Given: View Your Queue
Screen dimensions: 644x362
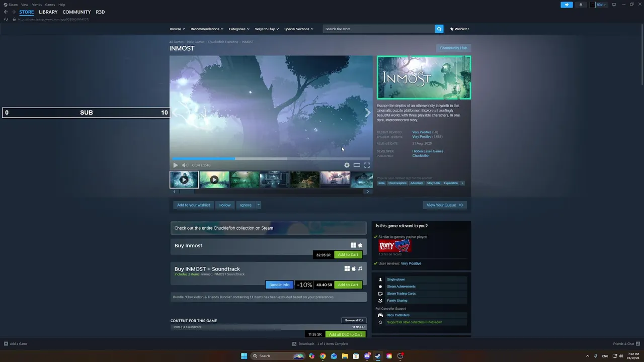Looking at the screenshot, I should point(445,205).
